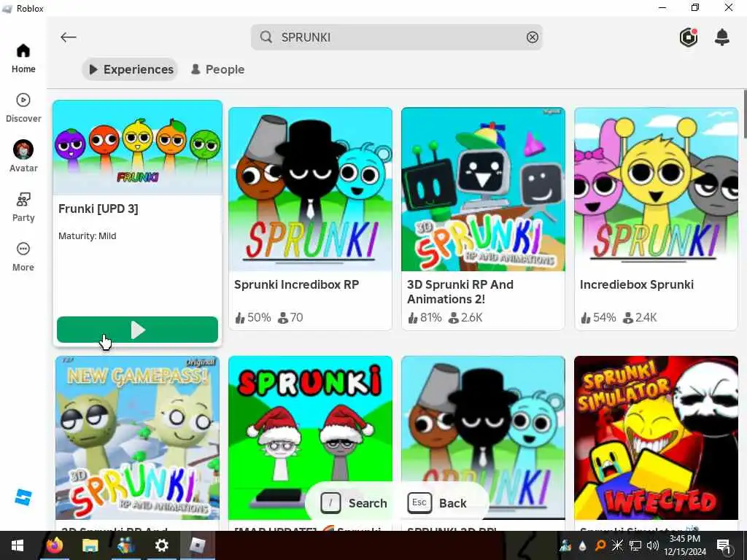This screenshot has height=560, width=747.
Task: Click the 81% like rating
Action: pos(425,318)
